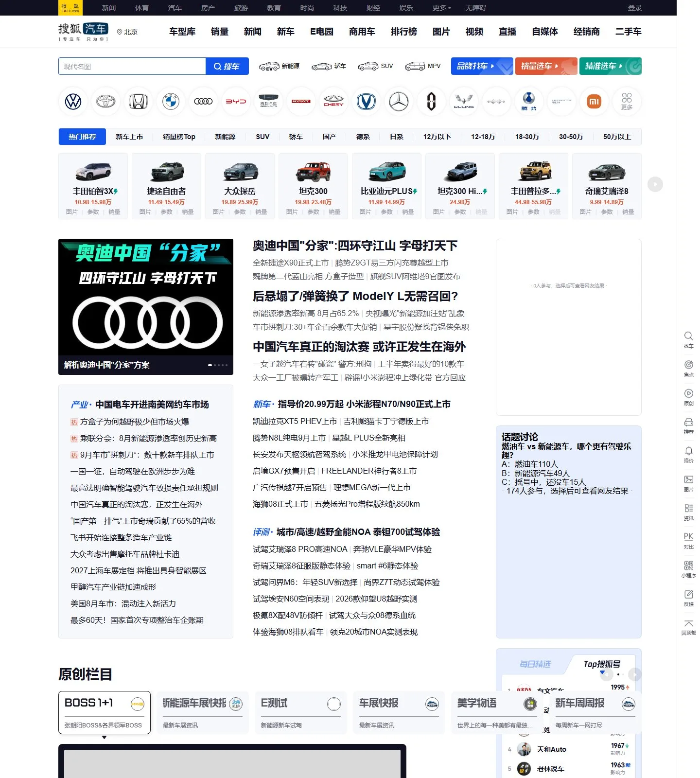Click the 图片 picture icon in sidebar
Viewport: 700px width, 778px height.
click(688, 483)
